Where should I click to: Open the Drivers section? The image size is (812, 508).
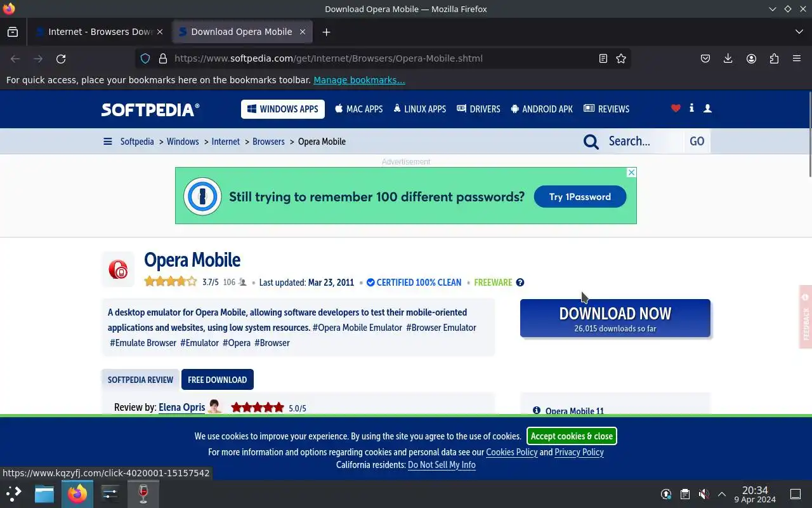[x=478, y=109]
